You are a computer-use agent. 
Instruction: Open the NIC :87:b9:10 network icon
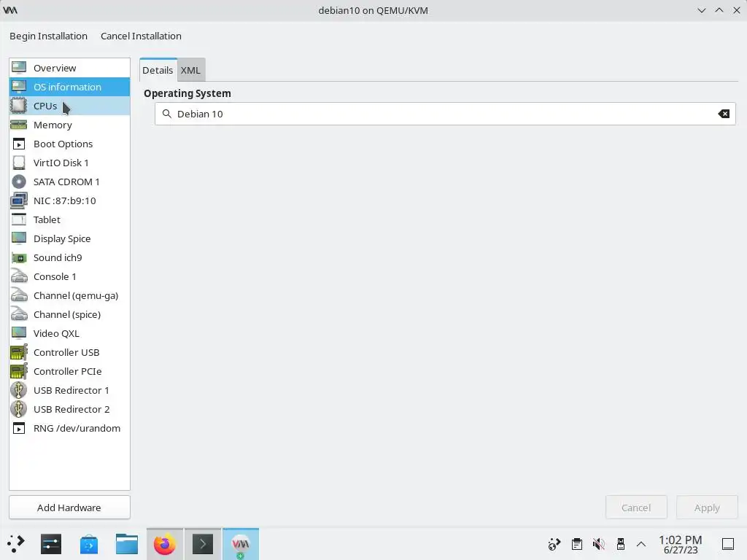tap(19, 201)
